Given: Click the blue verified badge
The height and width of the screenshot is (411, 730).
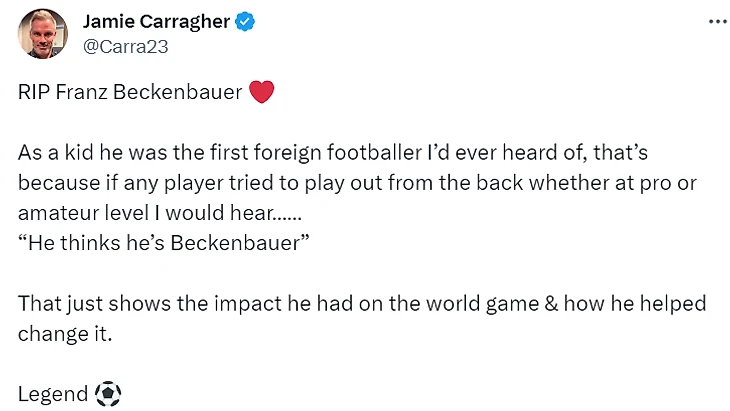Looking at the screenshot, I should tap(243, 22).
